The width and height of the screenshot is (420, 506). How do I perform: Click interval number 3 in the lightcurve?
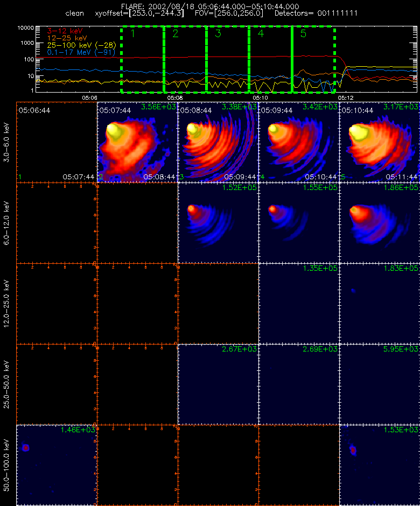pyautogui.click(x=218, y=33)
